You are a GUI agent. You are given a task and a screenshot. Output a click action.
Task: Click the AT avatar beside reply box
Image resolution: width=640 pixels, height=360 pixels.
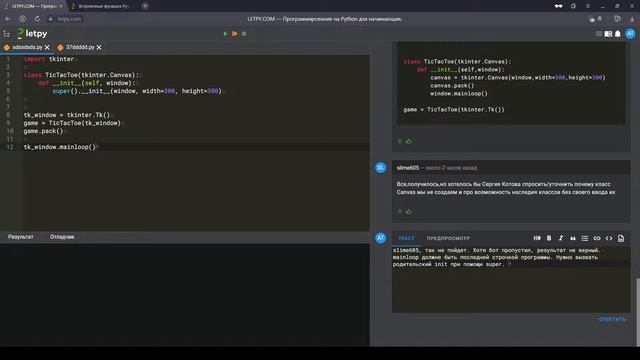[380, 238]
